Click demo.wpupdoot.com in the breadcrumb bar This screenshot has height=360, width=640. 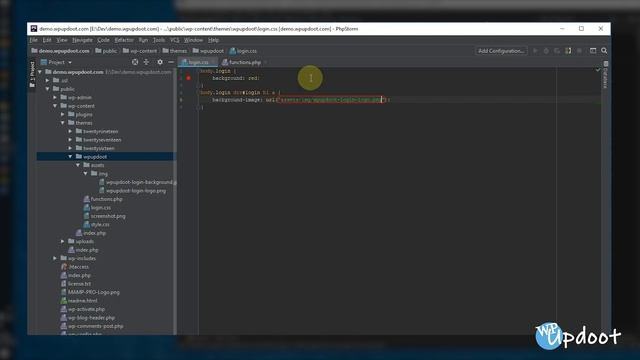click(60, 51)
